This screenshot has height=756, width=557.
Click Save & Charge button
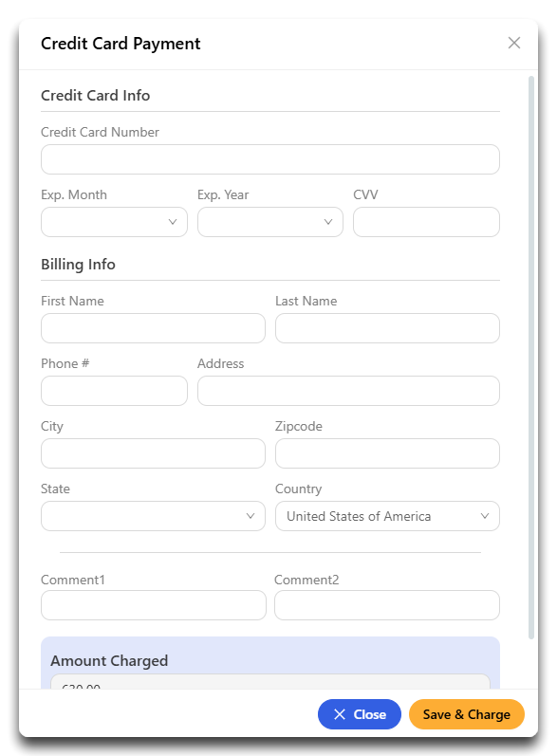point(466,714)
